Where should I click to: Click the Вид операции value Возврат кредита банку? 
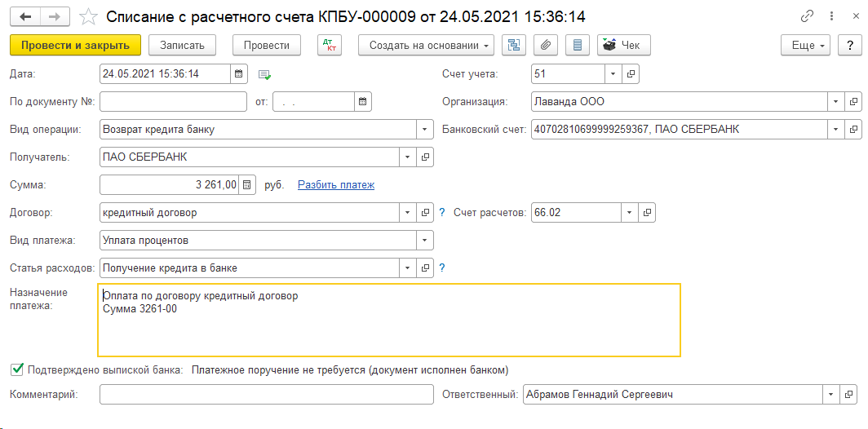pos(158,130)
